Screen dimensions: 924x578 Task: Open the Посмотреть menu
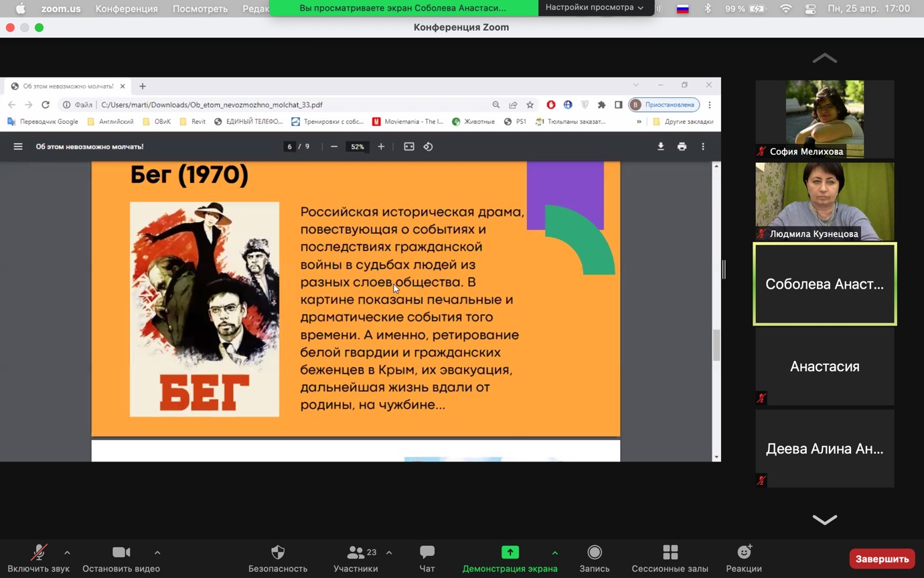(x=200, y=9)
